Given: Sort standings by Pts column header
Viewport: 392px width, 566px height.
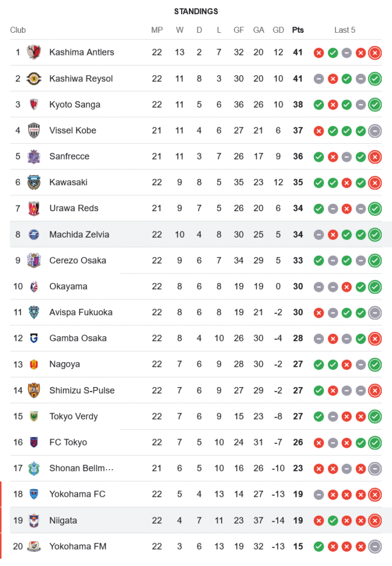Looking at the screenshot, I should point(298,30).
